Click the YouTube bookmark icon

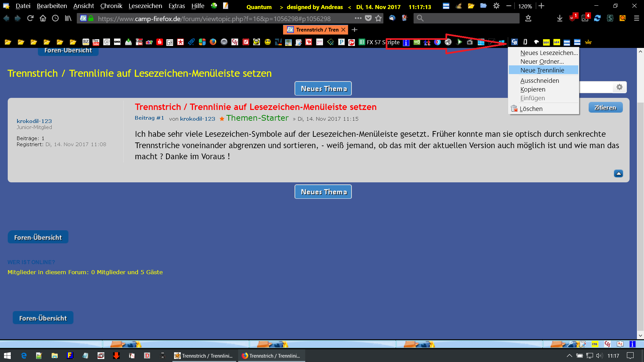(96, 42)
